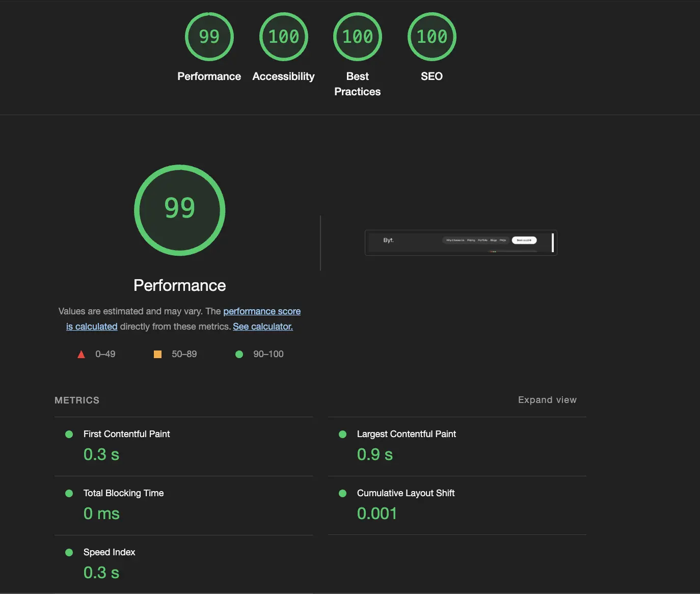The width and height of the screenshot is (700, 594).
Task: Click the green dot beside First Contentful Paint
Action: (x=69, y=434)
